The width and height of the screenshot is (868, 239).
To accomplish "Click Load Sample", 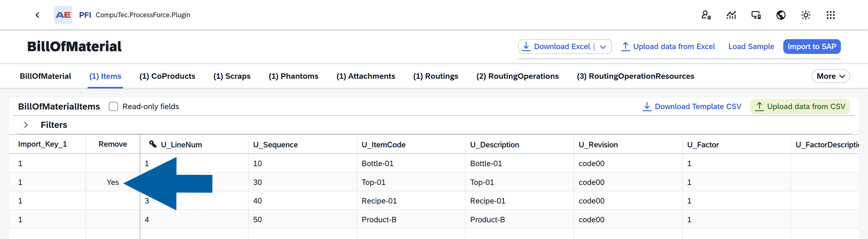I will click(x=751, y=47).
